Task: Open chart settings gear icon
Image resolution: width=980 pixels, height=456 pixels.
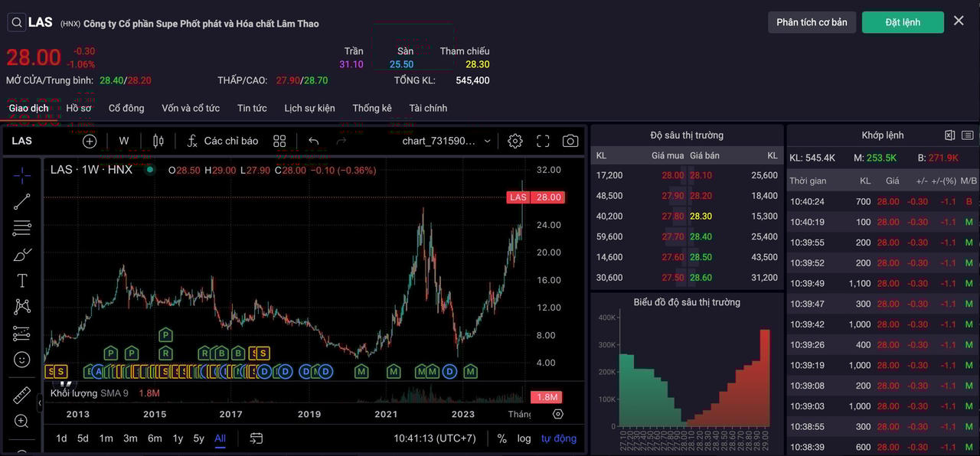Action: [x=515, y=141]
